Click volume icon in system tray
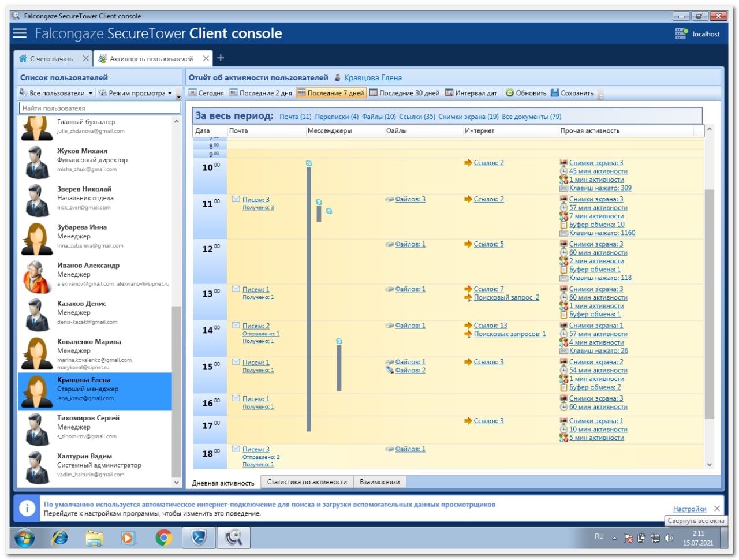739x560 pixels. tap(669, 538)
